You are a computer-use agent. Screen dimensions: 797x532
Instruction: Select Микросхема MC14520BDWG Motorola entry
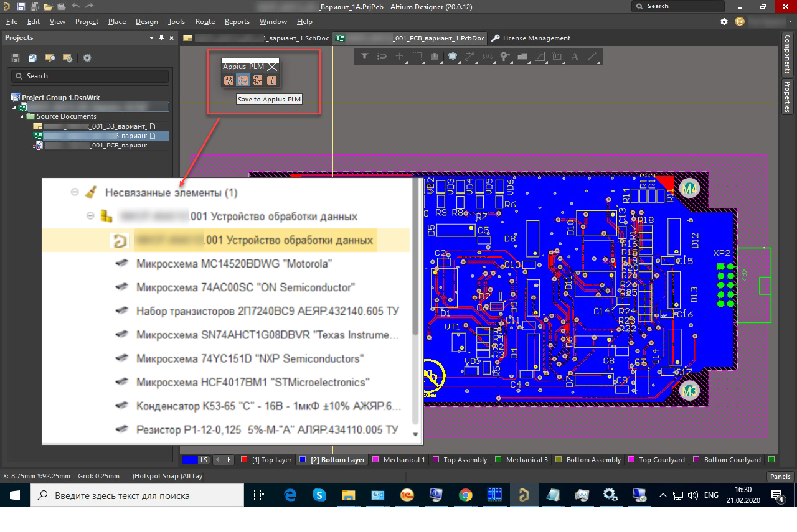(x=232, y=263)
